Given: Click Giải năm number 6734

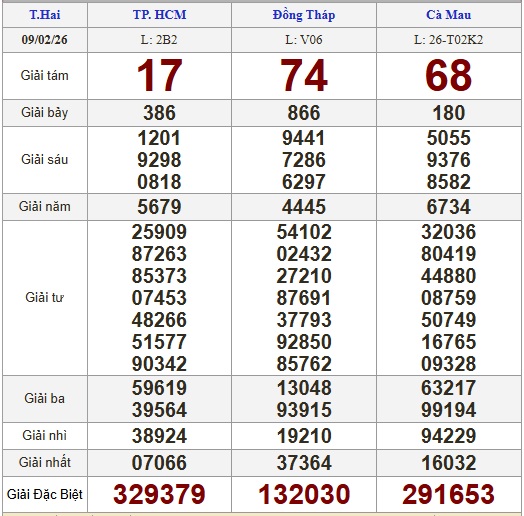Looking at the screenshot, I should [x=448, y=207].
